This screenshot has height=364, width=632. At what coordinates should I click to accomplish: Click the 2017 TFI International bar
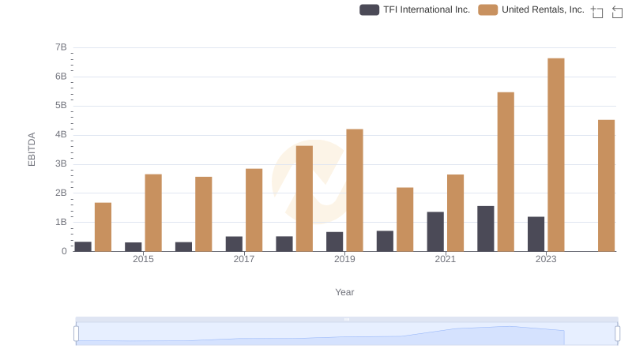click(x=234, y=244)
